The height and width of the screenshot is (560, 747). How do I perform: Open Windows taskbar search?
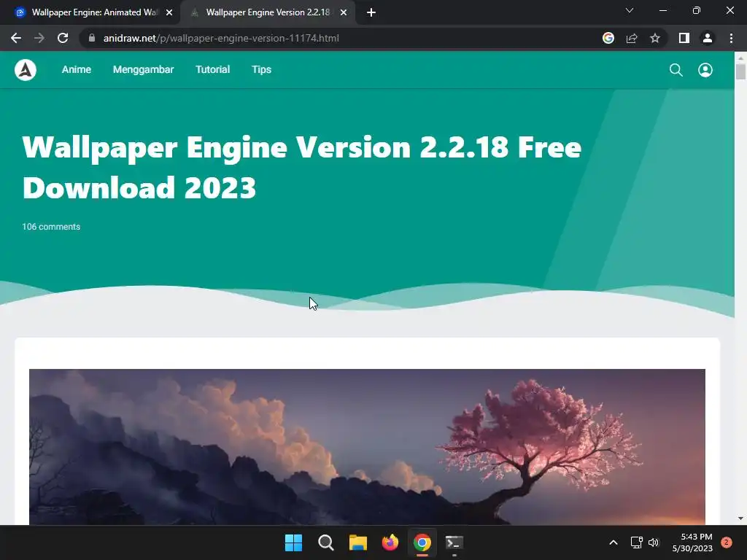[x=326, y=542]
